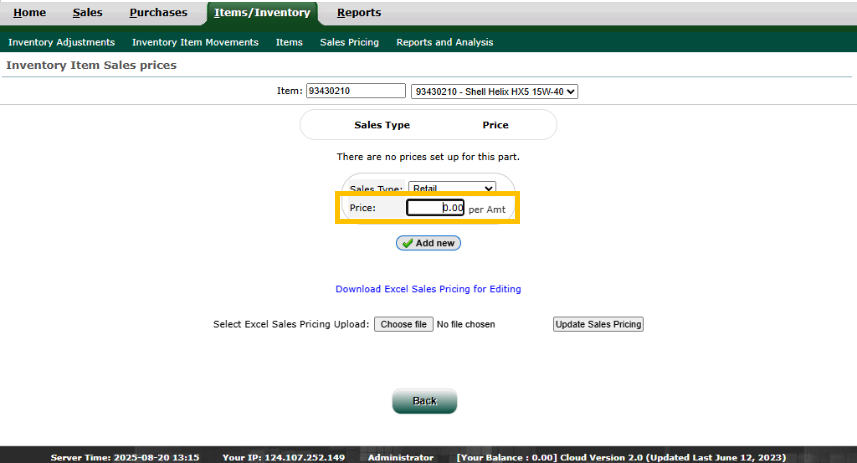Open the Sales tab

point(87,13)
